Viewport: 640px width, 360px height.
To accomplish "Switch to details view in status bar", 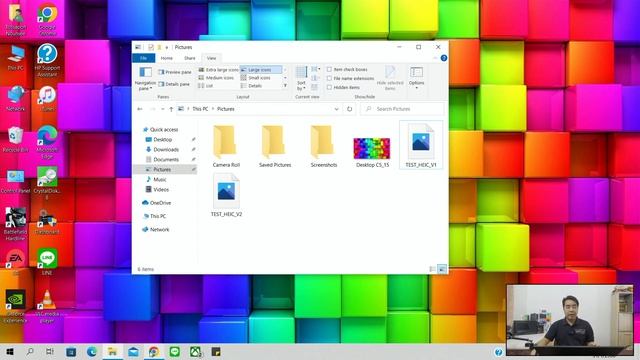I will [x=433, y=269].
